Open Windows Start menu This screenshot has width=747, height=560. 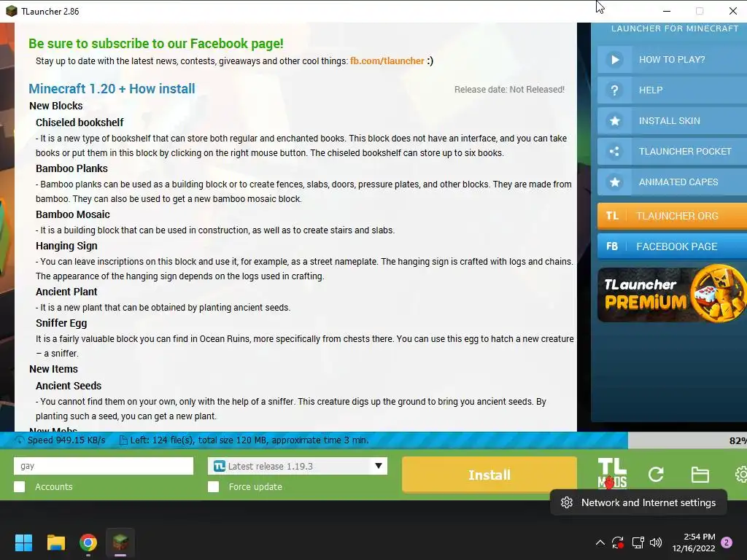[23, 542]
